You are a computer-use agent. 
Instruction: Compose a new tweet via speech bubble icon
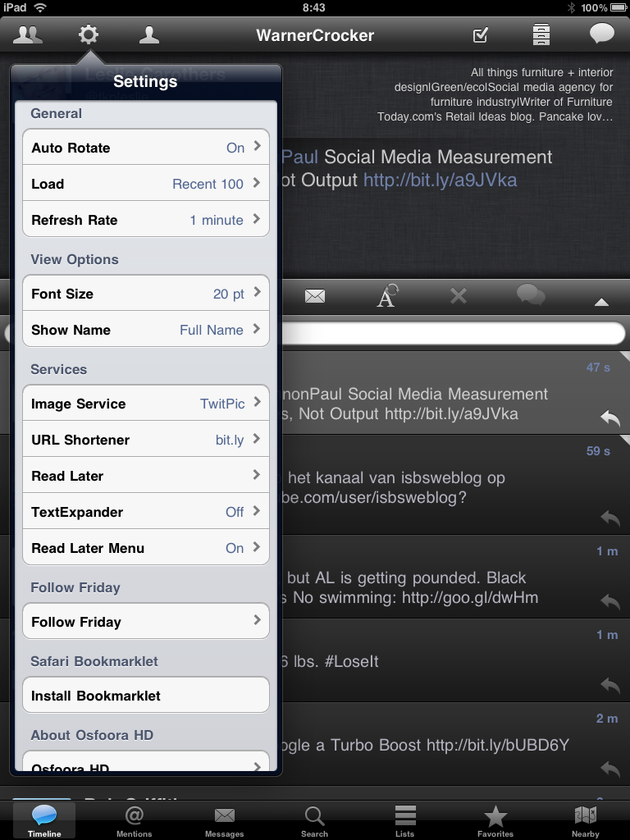tap(601, 34)
